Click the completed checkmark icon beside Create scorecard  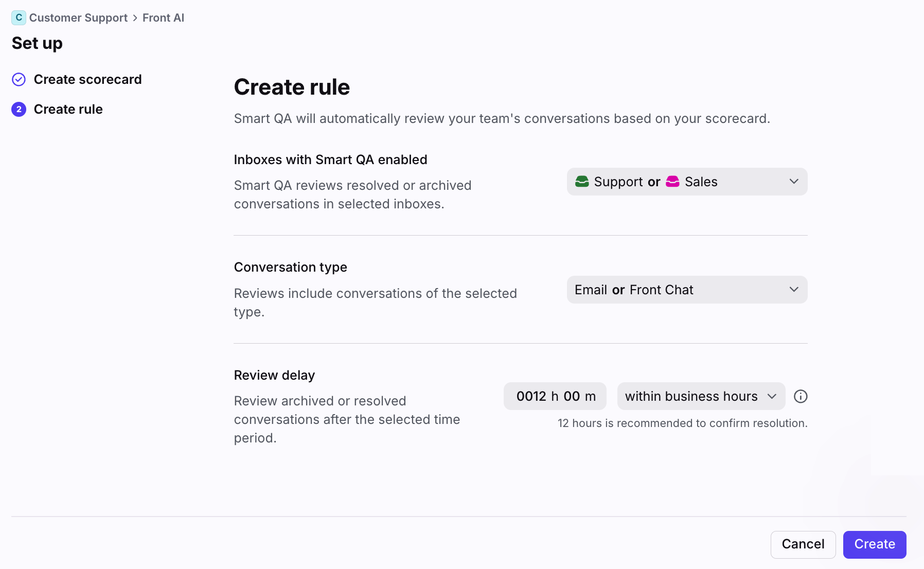click(19, 79)
